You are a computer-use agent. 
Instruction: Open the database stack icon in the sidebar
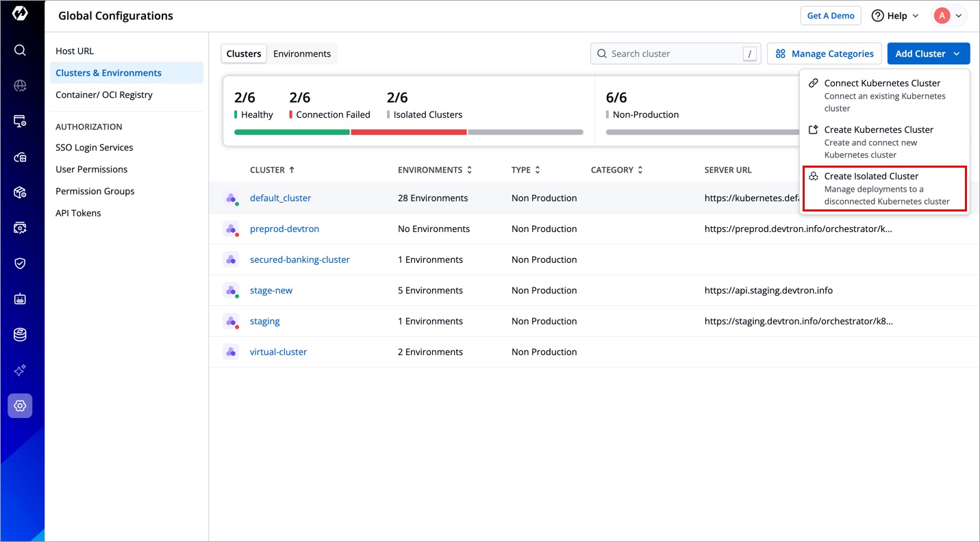click(x=20, y=335)
